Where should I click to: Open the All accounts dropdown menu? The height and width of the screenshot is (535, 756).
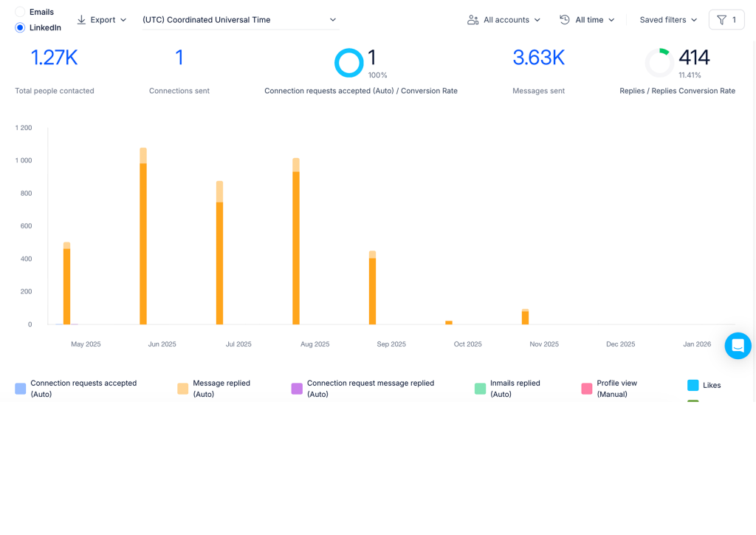click(x=504, y=20)
